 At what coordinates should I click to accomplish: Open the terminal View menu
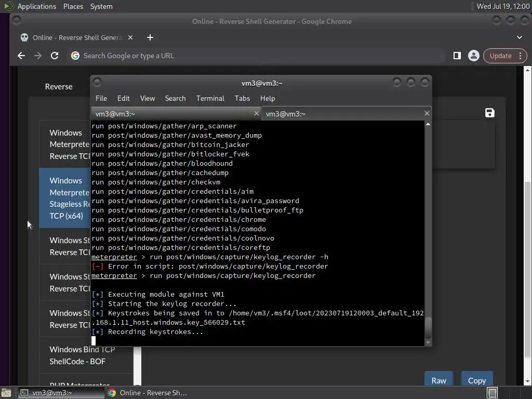(x=148, y=98)
